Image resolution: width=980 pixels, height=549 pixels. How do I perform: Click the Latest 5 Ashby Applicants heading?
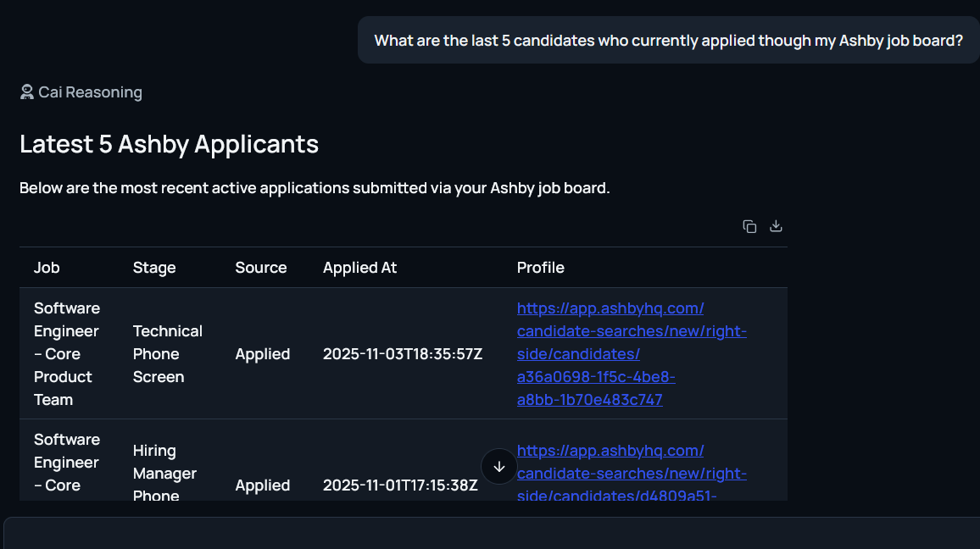click(170, 144)
